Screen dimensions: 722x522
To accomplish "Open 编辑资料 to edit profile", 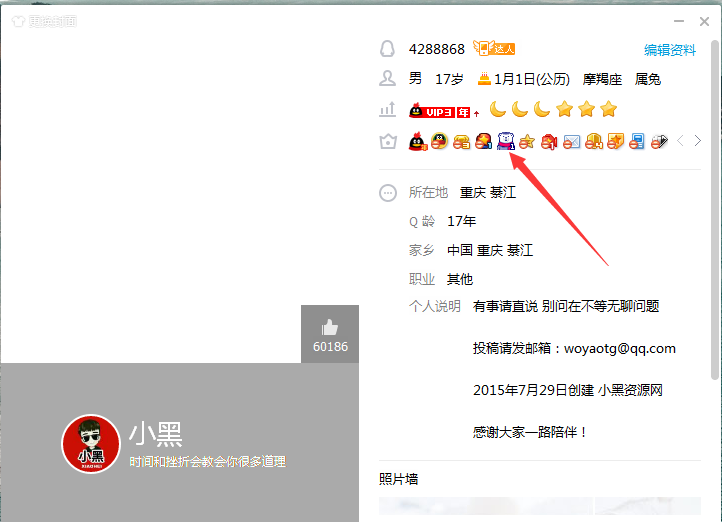I will [669, 50].
